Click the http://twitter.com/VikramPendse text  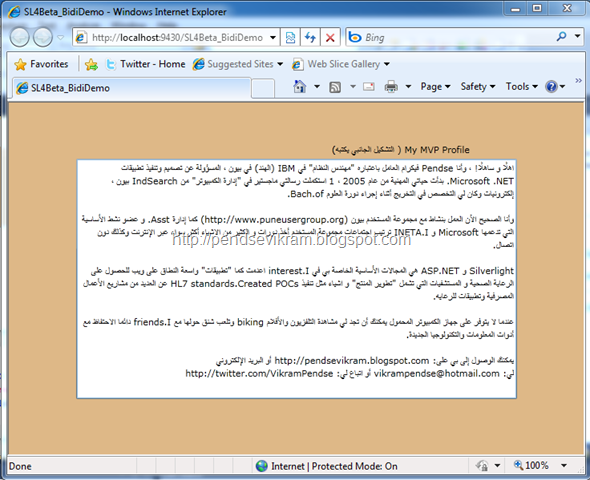click(x=259, y=374)
